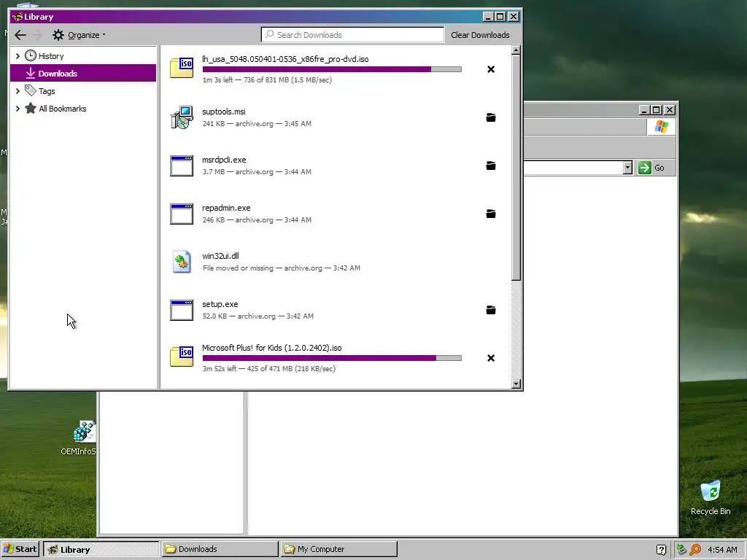The width and height of the screenshot is (747, 560).
Task: Click Clear Downloads button
Action: [x=480, y=35]
